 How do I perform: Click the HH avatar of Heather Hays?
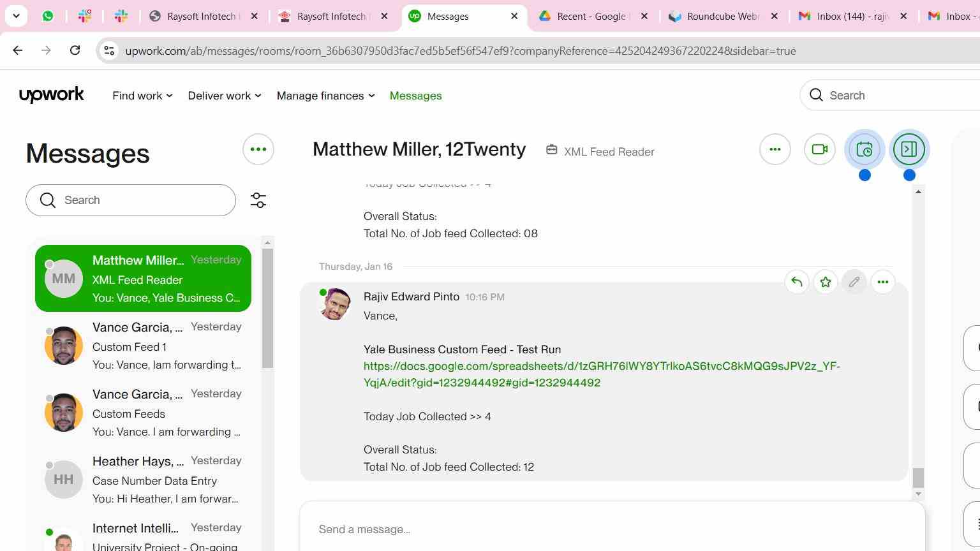[64, 480]
